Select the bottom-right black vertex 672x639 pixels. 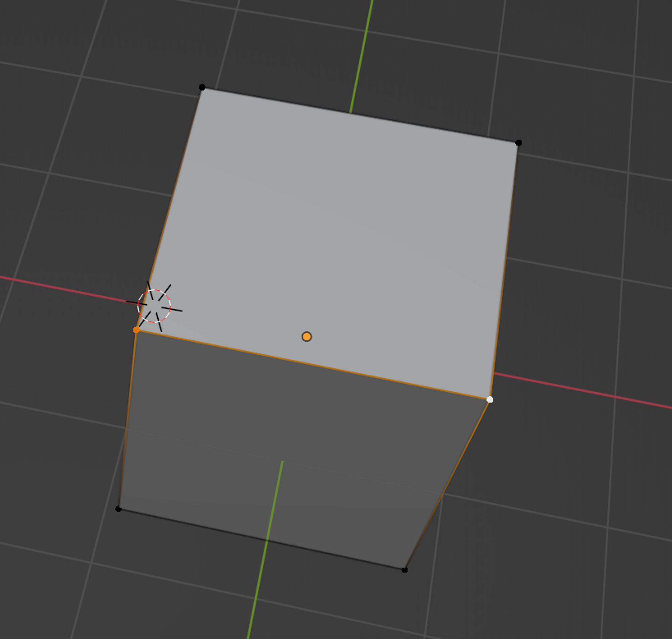pos(404,570)
